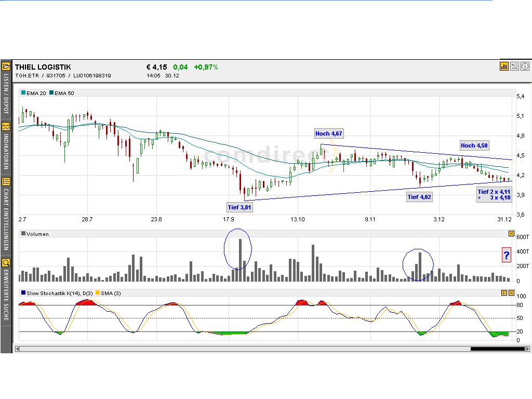Click the circled S snapshot icon
Viewport: 532px width, 399px height.
point(525,66)
